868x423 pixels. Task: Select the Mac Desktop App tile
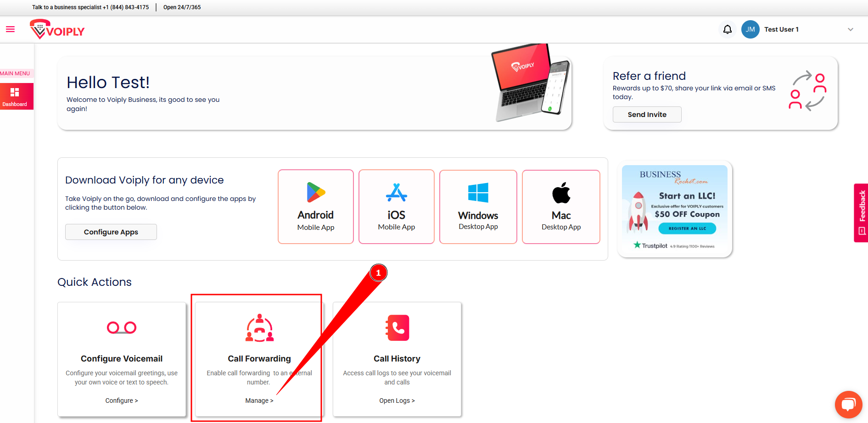[561, 206]
